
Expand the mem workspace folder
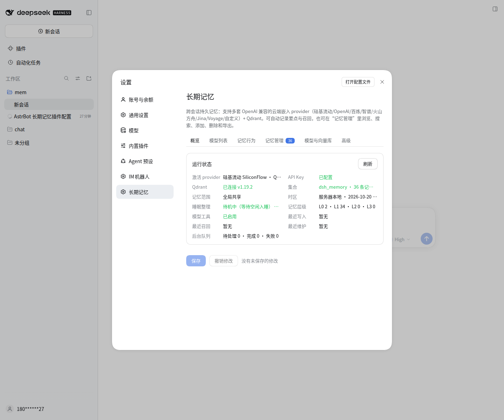[49, 92]
